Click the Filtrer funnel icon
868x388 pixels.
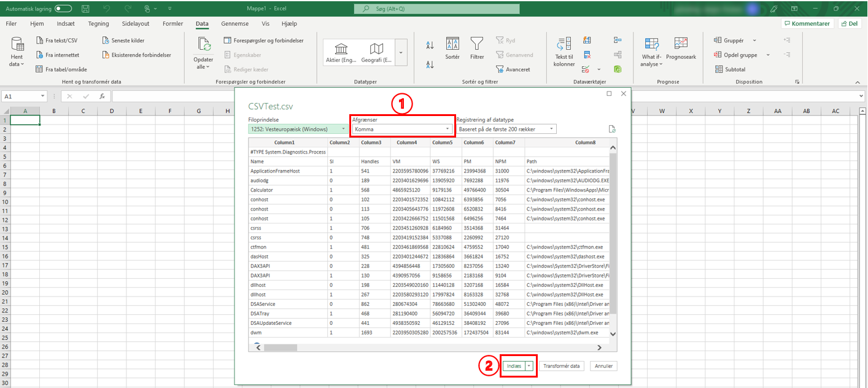tap(477, 44)
